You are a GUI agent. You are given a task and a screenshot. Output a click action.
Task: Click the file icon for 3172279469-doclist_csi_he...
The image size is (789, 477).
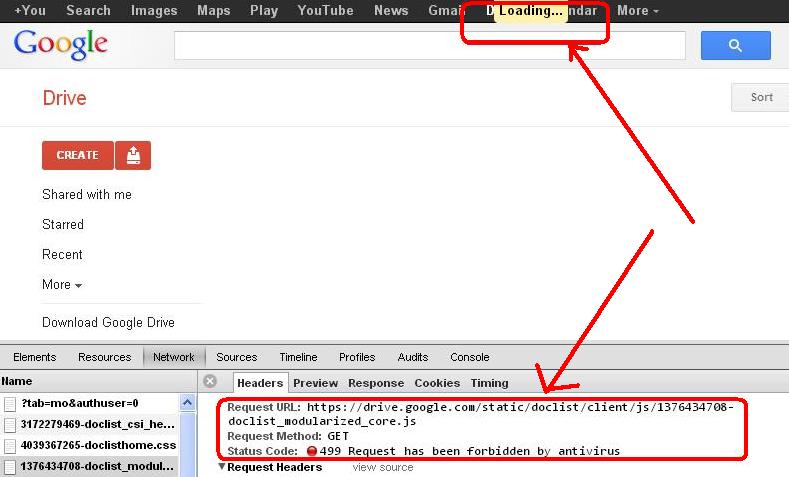coord(10,425)
